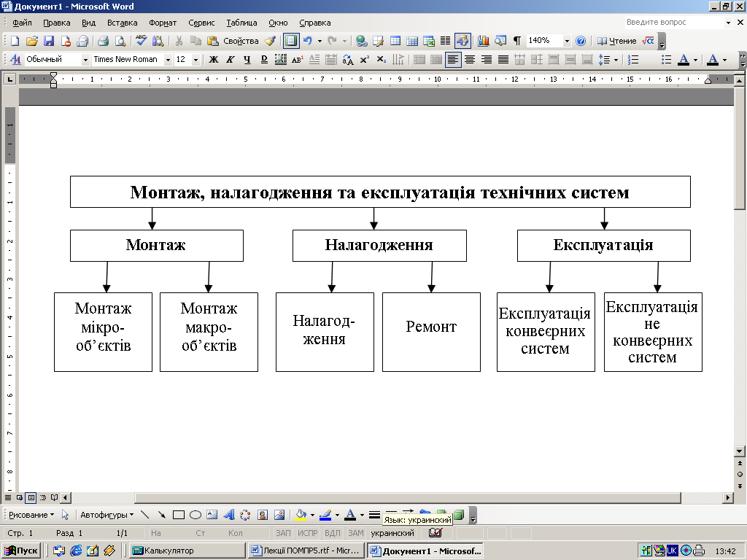Center the text alignment
Screen dimensions: 747x560
(470, 60)
